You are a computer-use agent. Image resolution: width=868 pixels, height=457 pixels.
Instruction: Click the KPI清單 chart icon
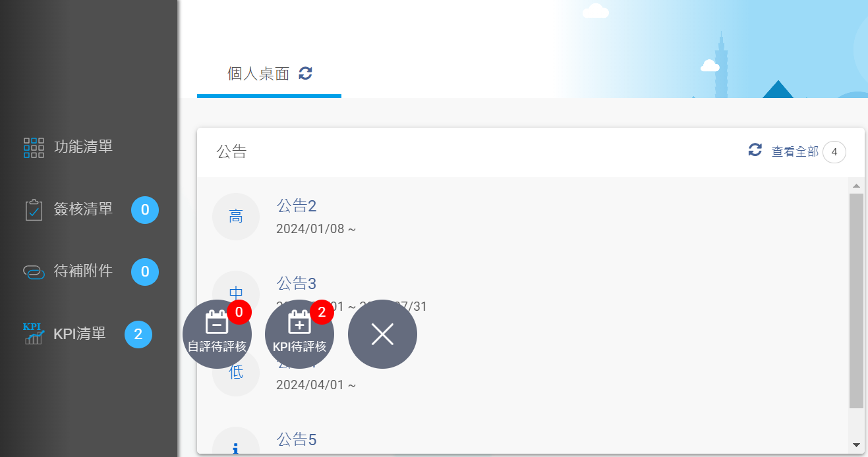coord(34,334)
